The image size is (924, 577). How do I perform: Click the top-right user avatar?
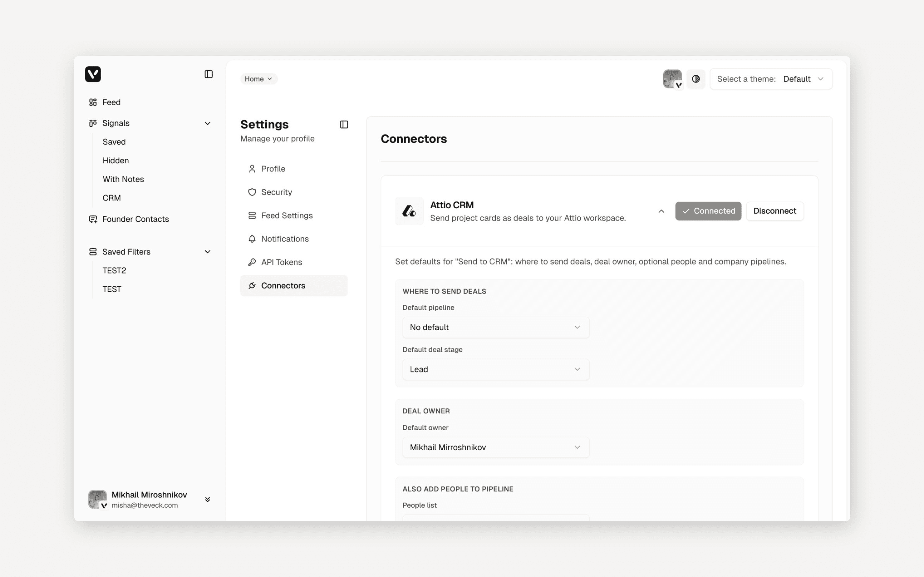pos(672,79)
